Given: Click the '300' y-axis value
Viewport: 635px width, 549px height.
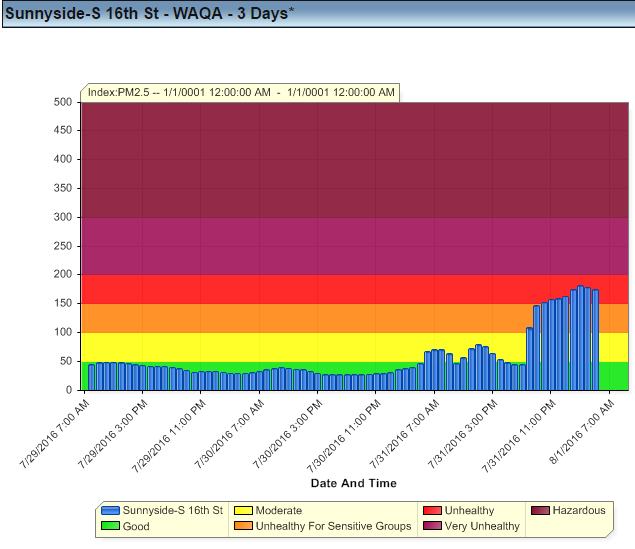Looking at the screenshot, I should (x=63, y=217).
